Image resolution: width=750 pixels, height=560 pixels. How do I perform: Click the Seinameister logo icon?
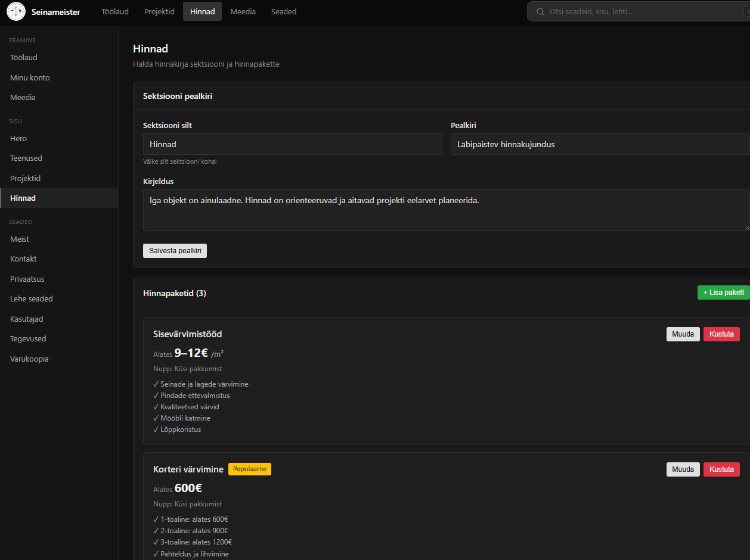16,11
